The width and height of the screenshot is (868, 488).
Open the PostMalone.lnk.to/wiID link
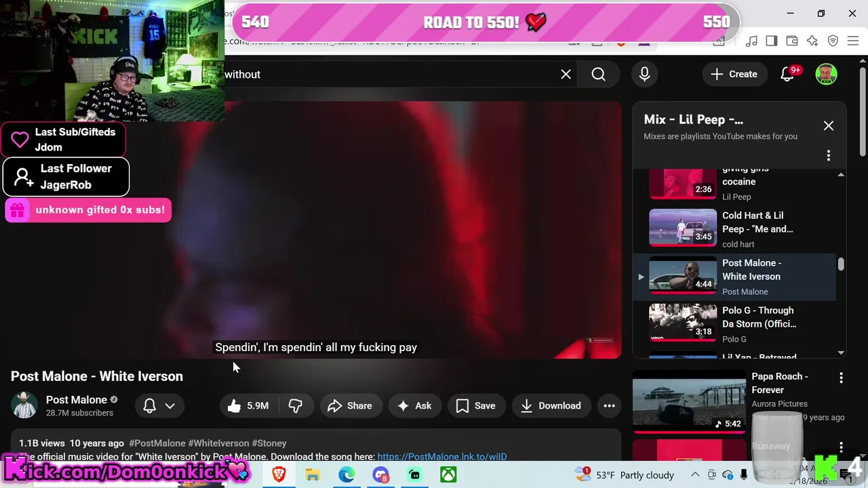click(x=442, y=457)
